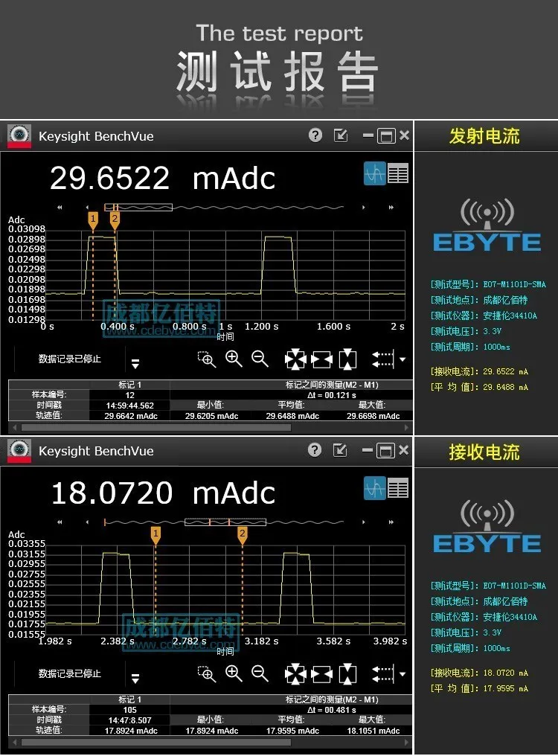Autoscale both axes in upper chart
Image resolution: width=558 pixels, height=756 pixels.
[295, 360]
